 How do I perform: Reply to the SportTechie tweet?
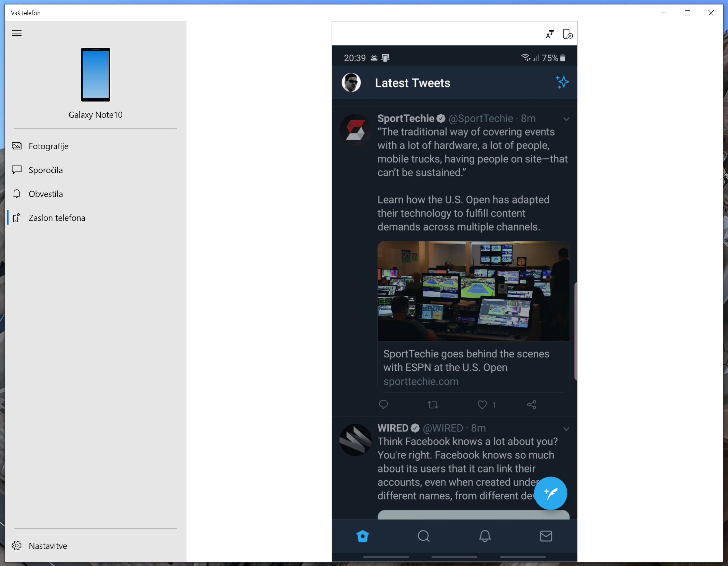(383, 405)
